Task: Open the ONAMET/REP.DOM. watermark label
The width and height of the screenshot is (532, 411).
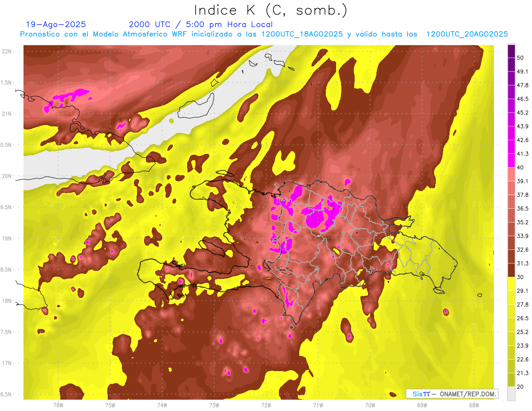Action: click(x=452, y=394)
